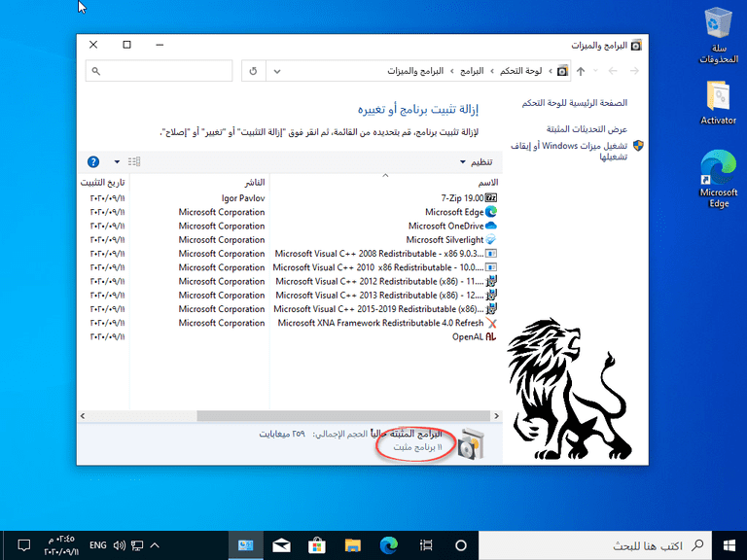Open Microsoft Edge desktop shortcut
Viewport: 747px width, 560px height.
(x=718, y=179)
